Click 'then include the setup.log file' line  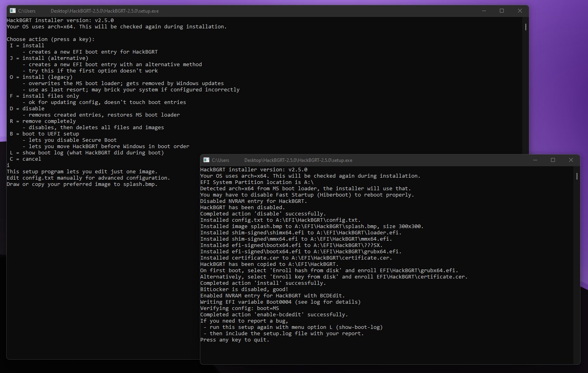coord(284,334)
